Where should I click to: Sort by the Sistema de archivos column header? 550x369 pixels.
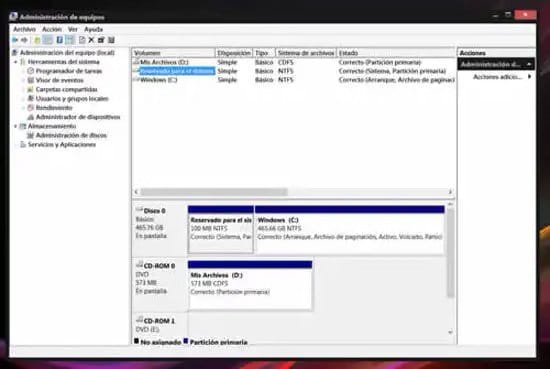click(306, 53)
